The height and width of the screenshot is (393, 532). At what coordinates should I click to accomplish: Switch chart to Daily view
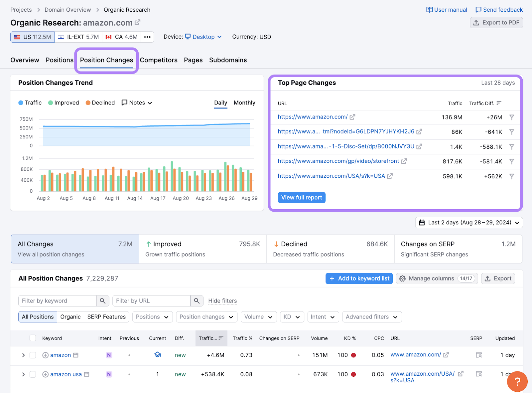click(220, 103)
